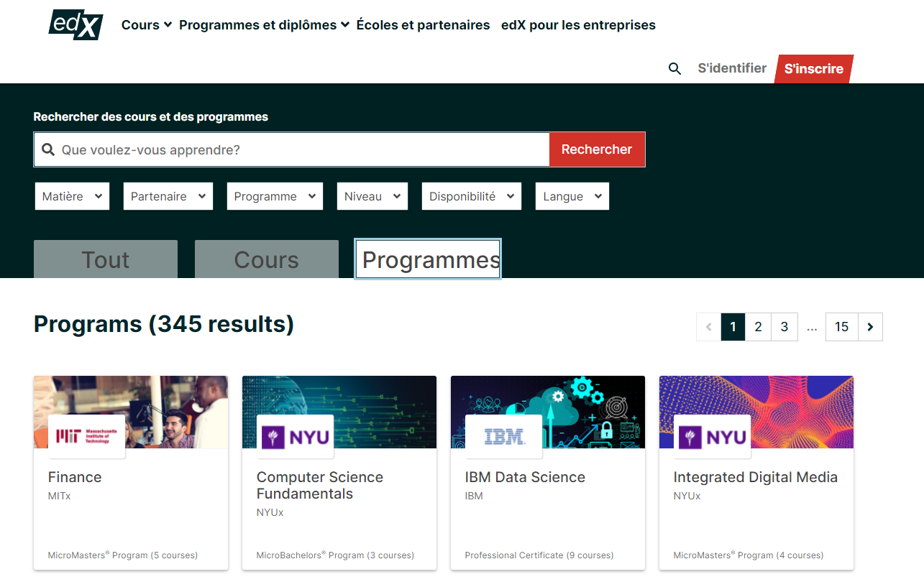Open the Niveau filter dropdown
924x582 pixels.
tap(372, 196)
